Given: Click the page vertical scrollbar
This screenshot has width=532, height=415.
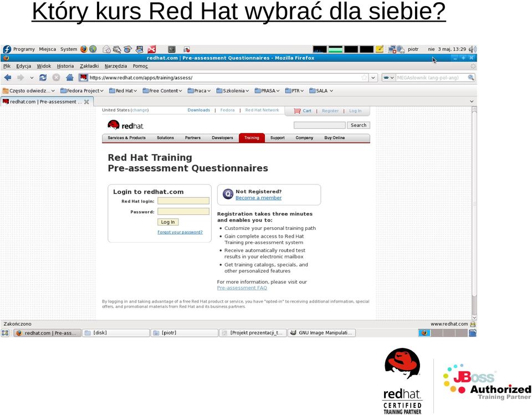Looking at the screenshot, I should pos(474,203).
